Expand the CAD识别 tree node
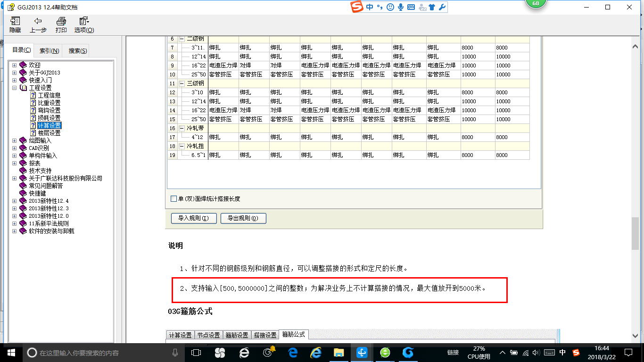The image size is (644, 362). point(14,148)
